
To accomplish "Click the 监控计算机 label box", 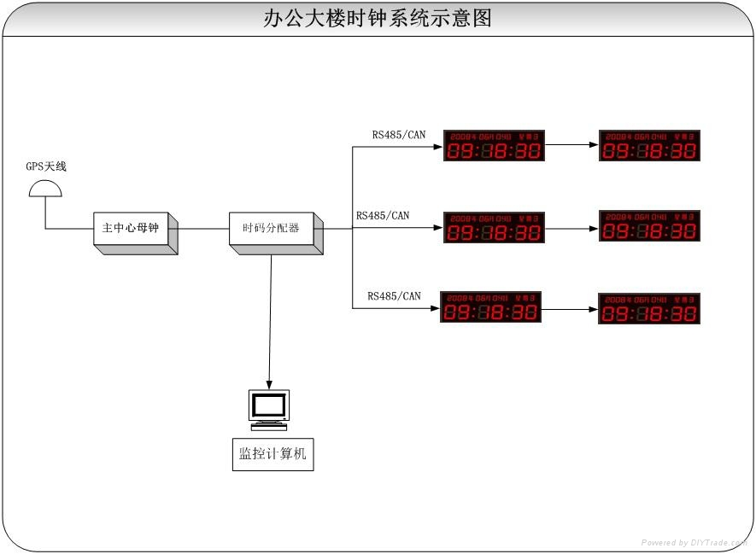I will click(273, 454).
